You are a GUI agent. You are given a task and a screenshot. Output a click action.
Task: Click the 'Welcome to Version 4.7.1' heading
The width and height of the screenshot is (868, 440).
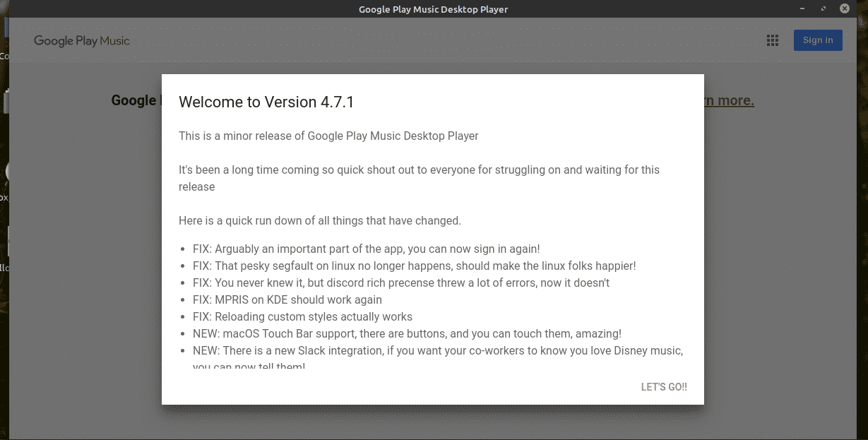point(266,102)
